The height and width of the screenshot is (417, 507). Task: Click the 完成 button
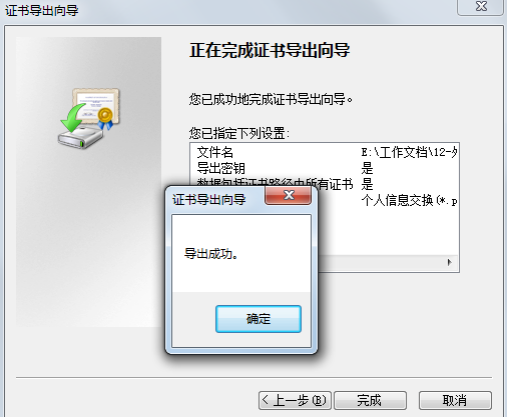(370, 400)
